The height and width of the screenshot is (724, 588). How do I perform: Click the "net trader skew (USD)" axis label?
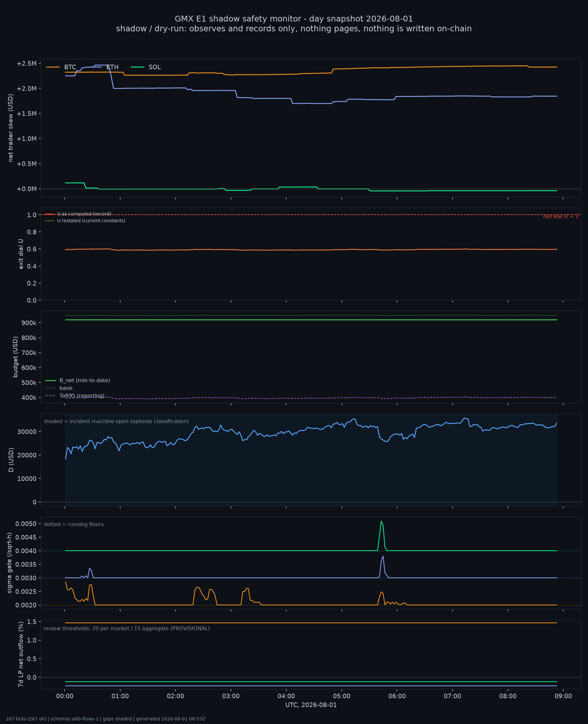click(x=10, y=128)
